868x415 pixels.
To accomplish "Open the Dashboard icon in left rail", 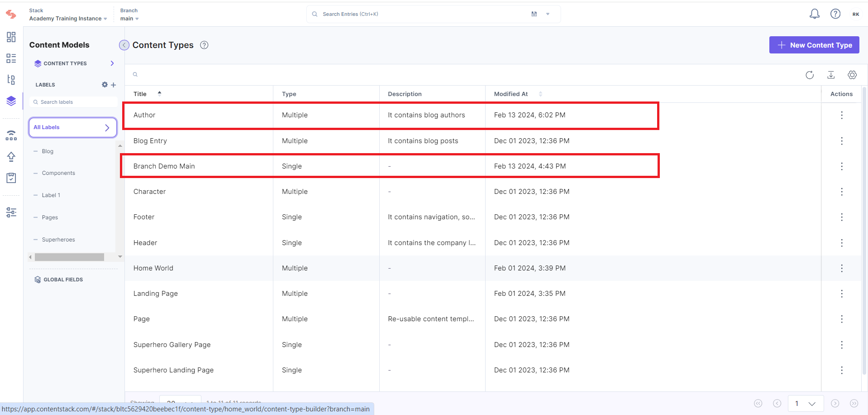I will (11, 37).
